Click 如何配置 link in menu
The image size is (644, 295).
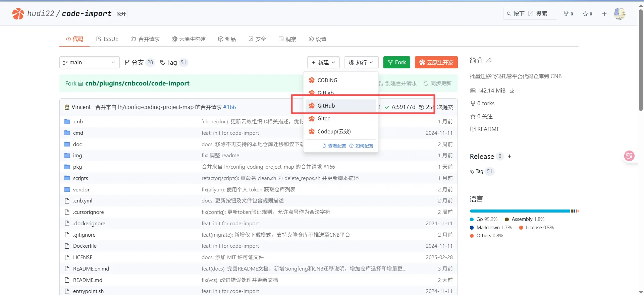(x=361, y=146)
